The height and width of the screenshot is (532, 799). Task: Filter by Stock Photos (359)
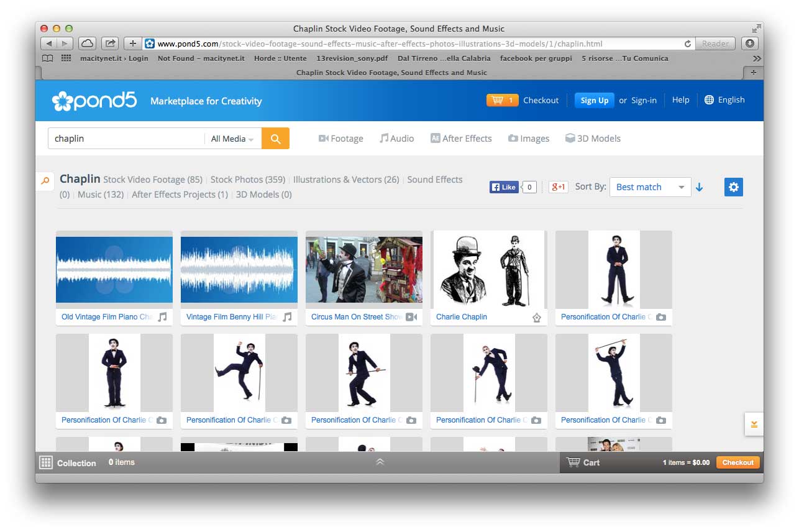coord(248,180)
